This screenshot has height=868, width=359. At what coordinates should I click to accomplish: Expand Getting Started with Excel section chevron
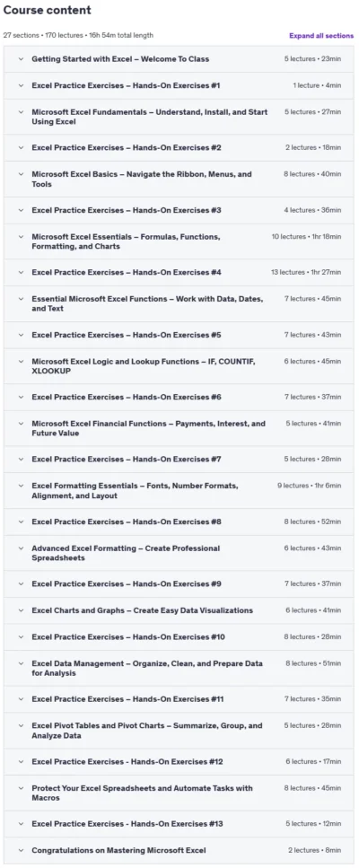coord(21,58)
